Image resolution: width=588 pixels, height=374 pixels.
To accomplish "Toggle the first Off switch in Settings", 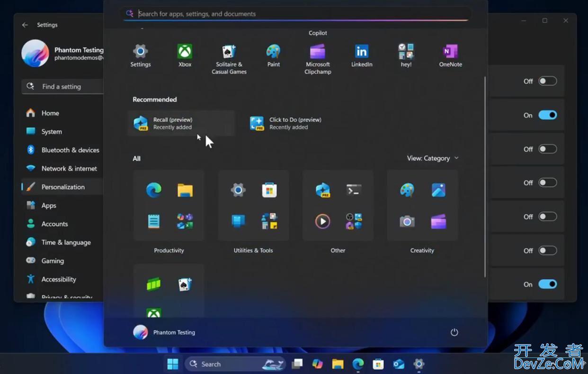I will click(547, 81).
